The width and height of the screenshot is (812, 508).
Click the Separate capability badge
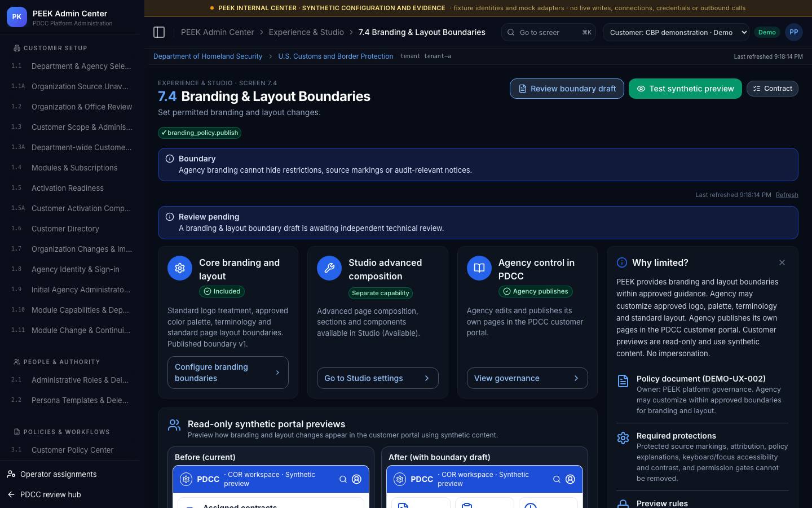point(381,293)
